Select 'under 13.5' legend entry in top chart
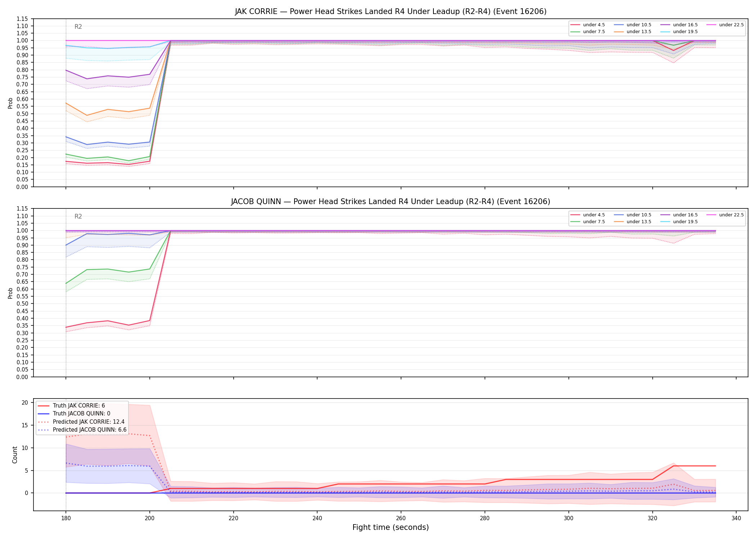Image resolution: width=756 pixels, height=540 pixels. pyautogui.click(x=633, y=32)
